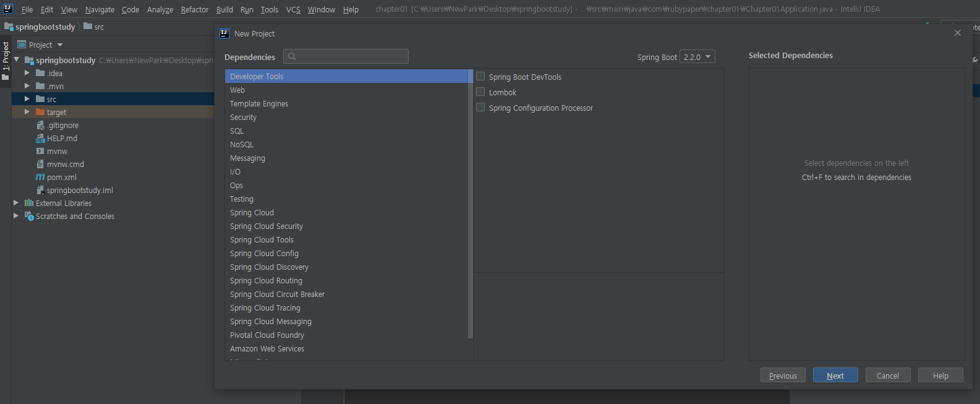980x404 pixels.
Task: Click the External Libraries icon
Action: [x=29, y=203]
